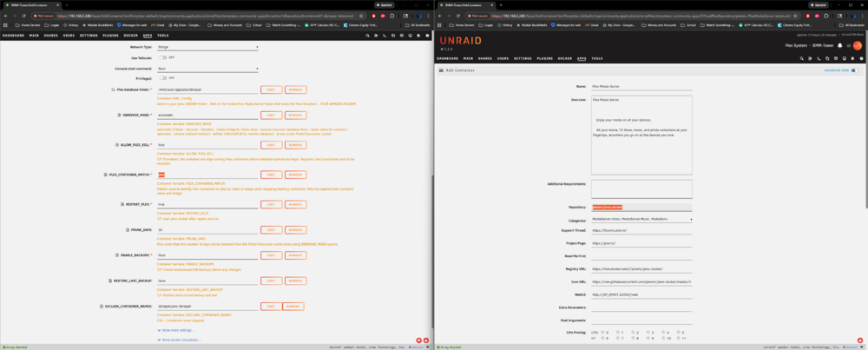Open terminal icon in left window's Unraid nav
The height and width of the screenshot is (350, 868).
point(385,36)
